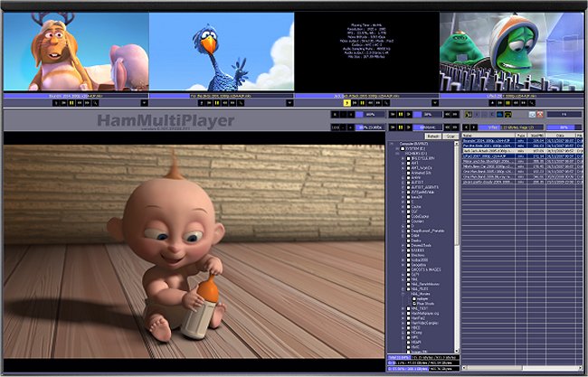Open the dropdown arrow of player 1
Screen dimensions: 588x377
[144, 103]
